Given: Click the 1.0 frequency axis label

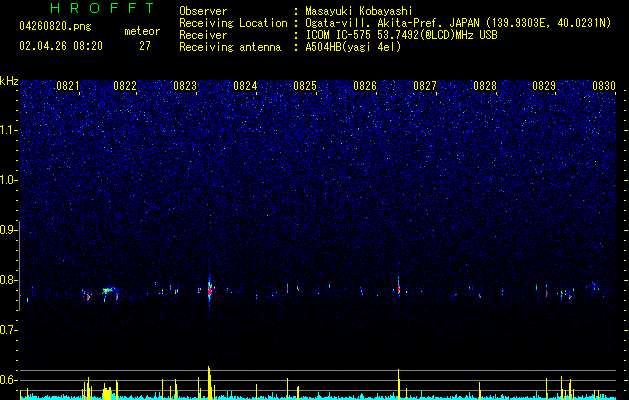Looking at the screenshot, I should (8, 180).
